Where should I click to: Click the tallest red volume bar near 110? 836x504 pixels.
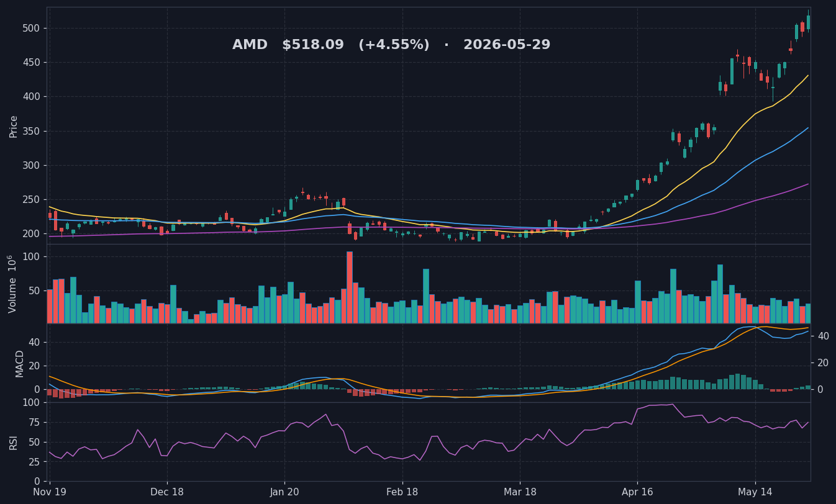(x=350, y=287)
